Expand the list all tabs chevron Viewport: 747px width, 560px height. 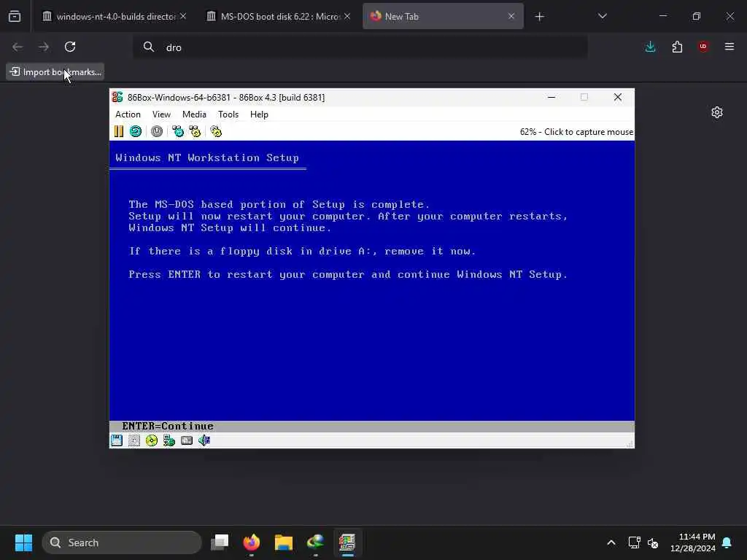pyautogui.click(x=602, y=16)
